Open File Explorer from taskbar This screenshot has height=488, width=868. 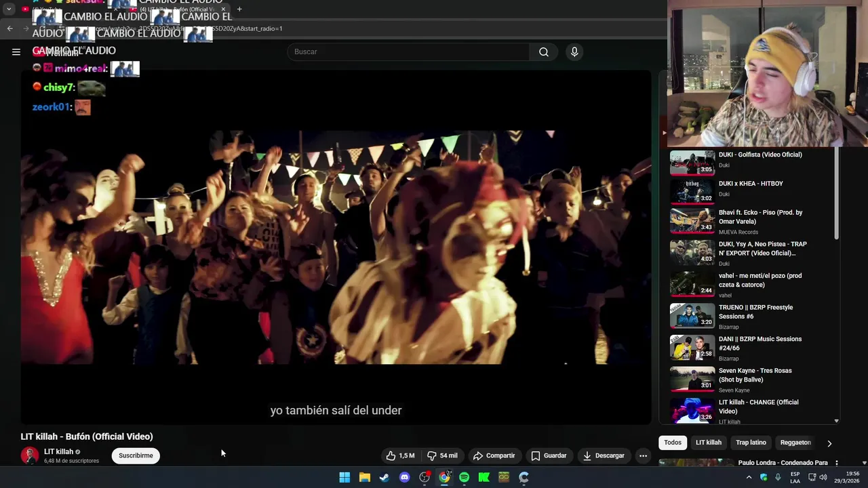point(365,477)
